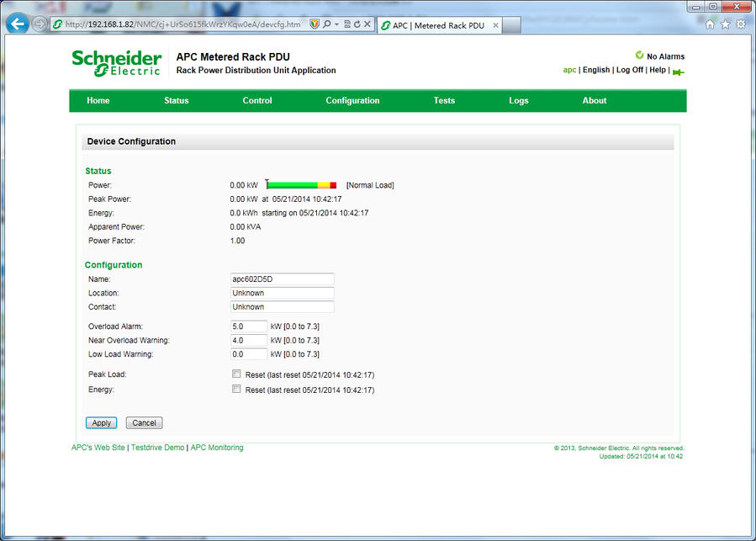Check the Energy Reset checkbox
Screen dimensions: 756x541
pyautogui.click(x=236, y=390)
